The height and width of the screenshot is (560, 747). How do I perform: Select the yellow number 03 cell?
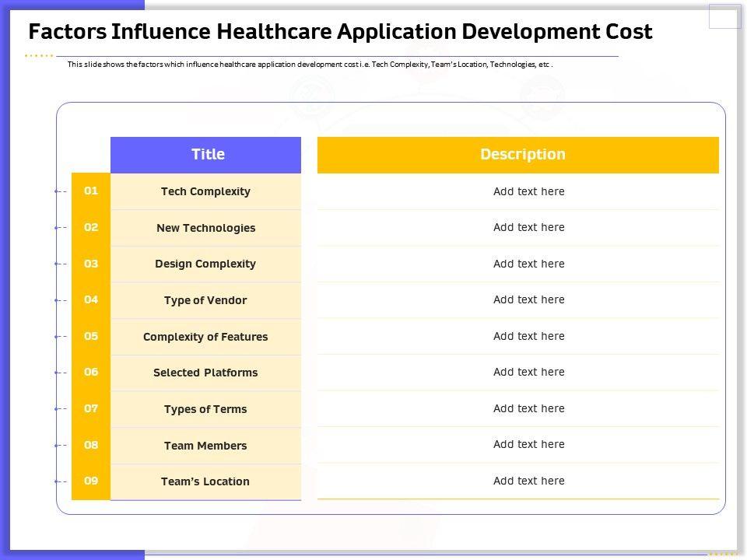click(91, 264)
